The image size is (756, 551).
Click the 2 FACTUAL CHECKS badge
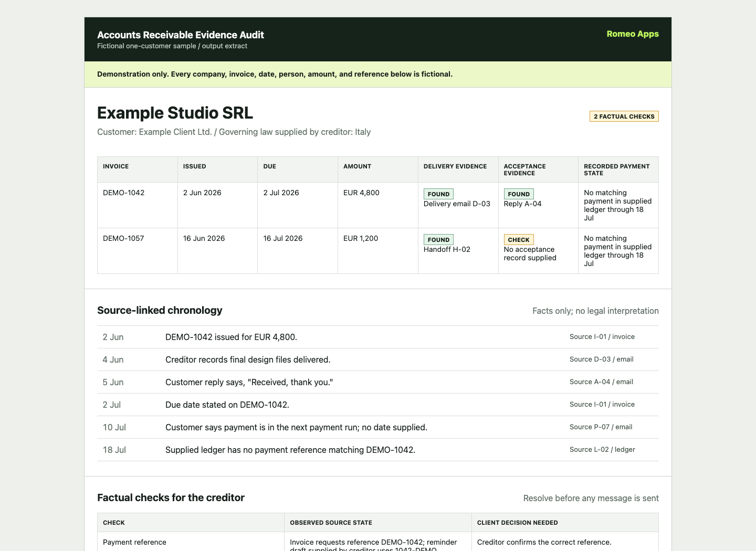point(624,116)
